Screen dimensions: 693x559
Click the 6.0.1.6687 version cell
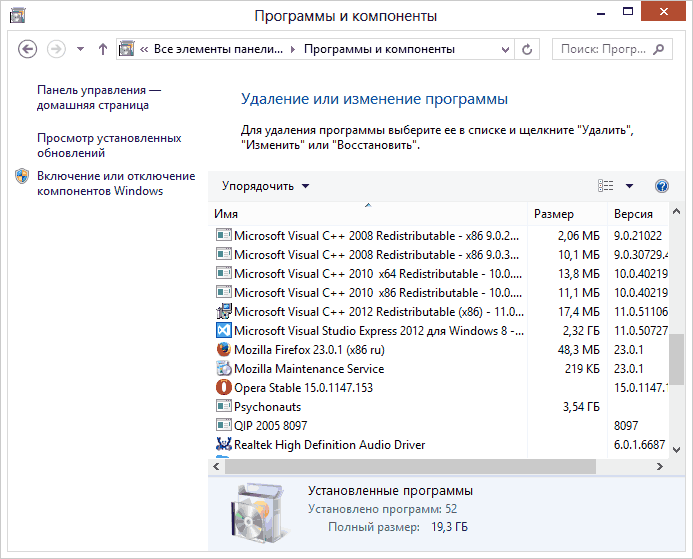[639, 445]
